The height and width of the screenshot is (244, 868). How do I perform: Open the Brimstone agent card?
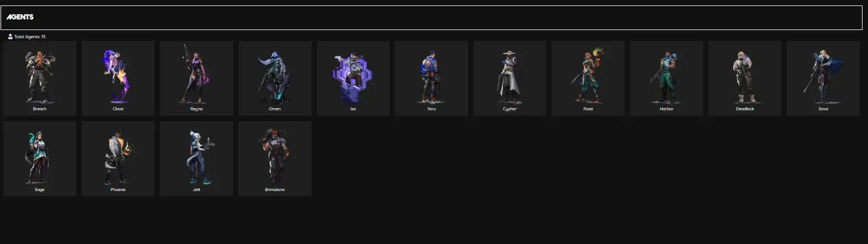click(275, 159)
